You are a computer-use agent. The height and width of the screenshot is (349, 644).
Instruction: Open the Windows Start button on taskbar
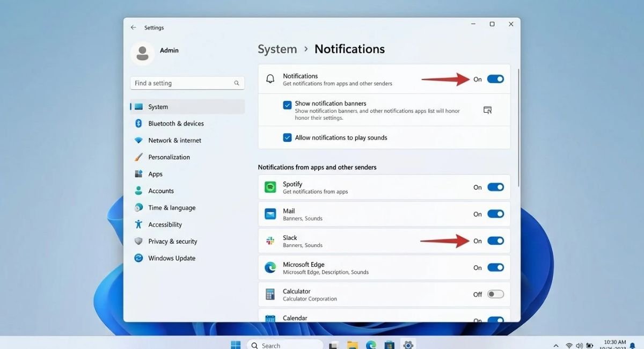(x=236, y=345)
